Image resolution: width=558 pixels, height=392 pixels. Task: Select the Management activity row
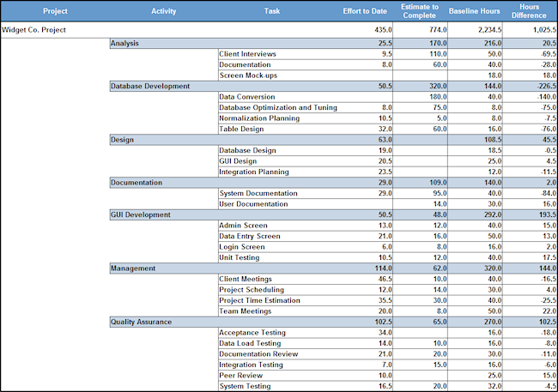[x=333, y=268]
